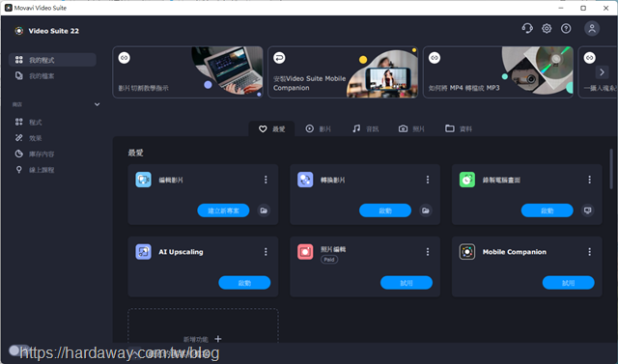
Task: Switch to the 最愛 favorites tab
Action: coord(271,128)
